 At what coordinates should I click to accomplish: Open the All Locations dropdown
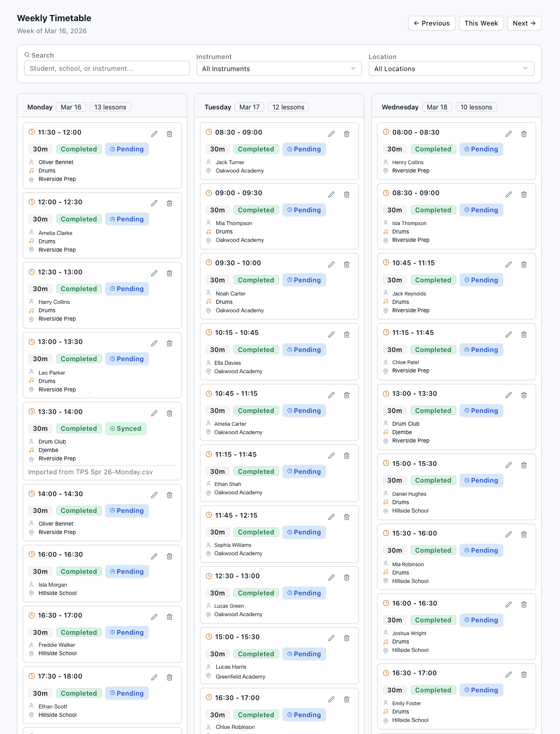(451, 69)
